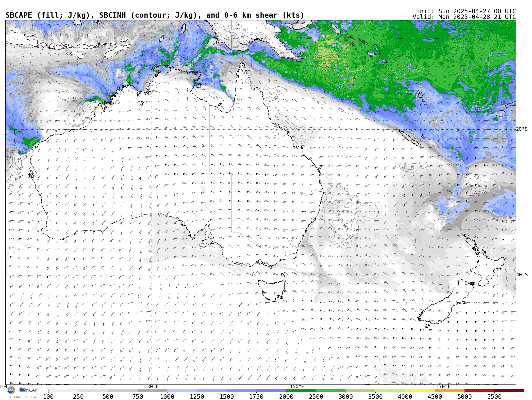The width and height of the screenshot is (532, 400).
Task: Click the 2000 colorbar label
Action: tap(286, 397)
